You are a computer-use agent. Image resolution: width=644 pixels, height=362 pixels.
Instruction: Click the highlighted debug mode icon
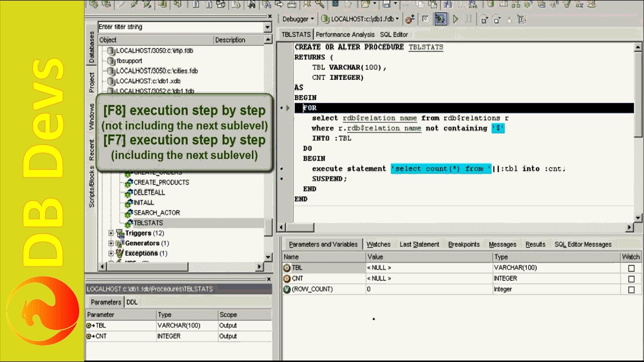tap(440, 19)
